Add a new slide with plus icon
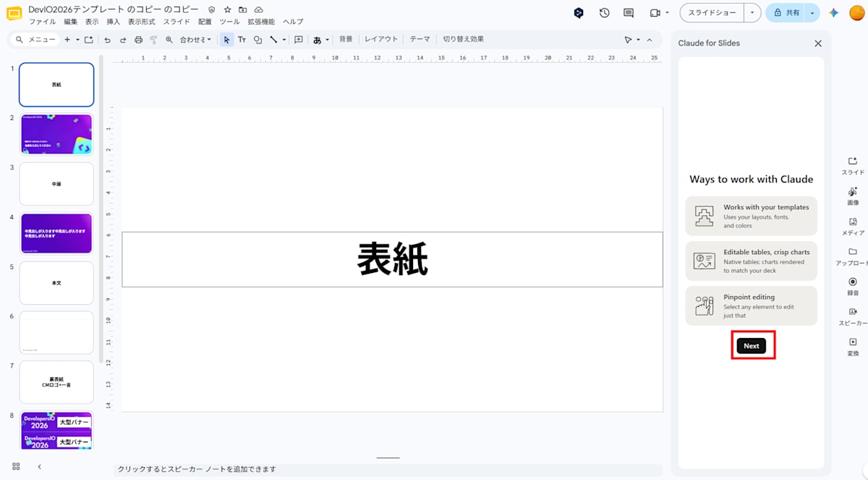The width and height of the screenshot is (868, 480). click(67, 40)
